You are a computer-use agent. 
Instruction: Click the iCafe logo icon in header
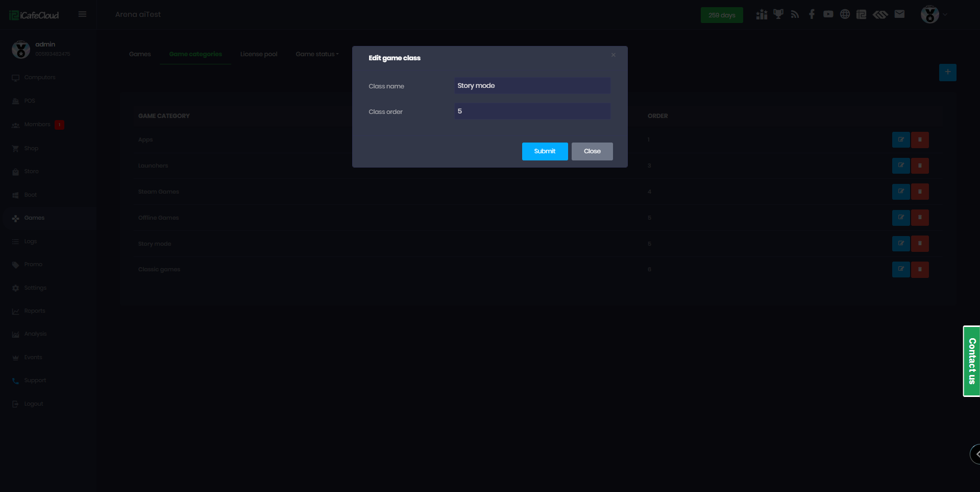862,14
